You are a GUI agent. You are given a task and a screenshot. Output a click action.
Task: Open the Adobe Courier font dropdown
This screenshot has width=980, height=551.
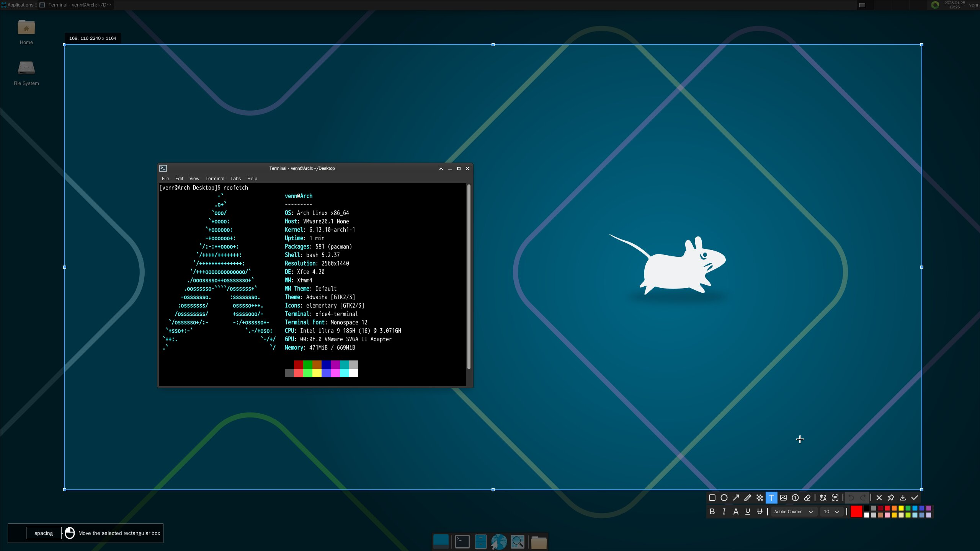793,512
